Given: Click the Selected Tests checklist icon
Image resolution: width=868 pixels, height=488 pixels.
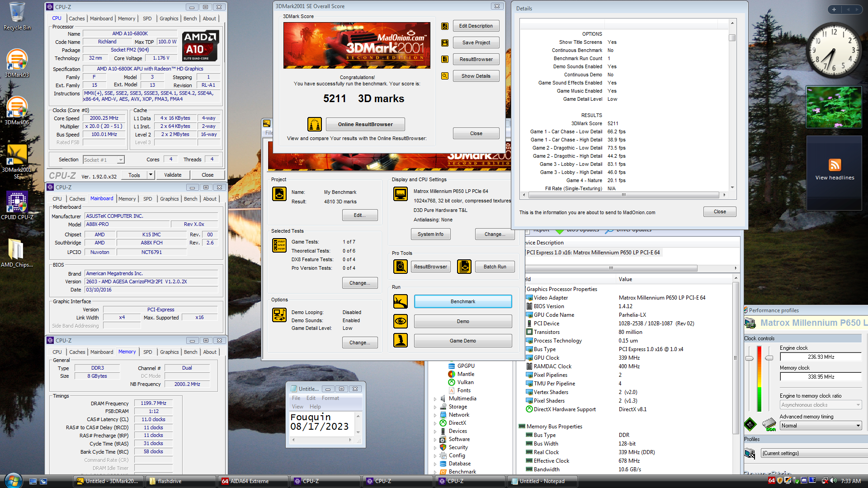Looking at the screenshot, I should (x=279, y=245).
